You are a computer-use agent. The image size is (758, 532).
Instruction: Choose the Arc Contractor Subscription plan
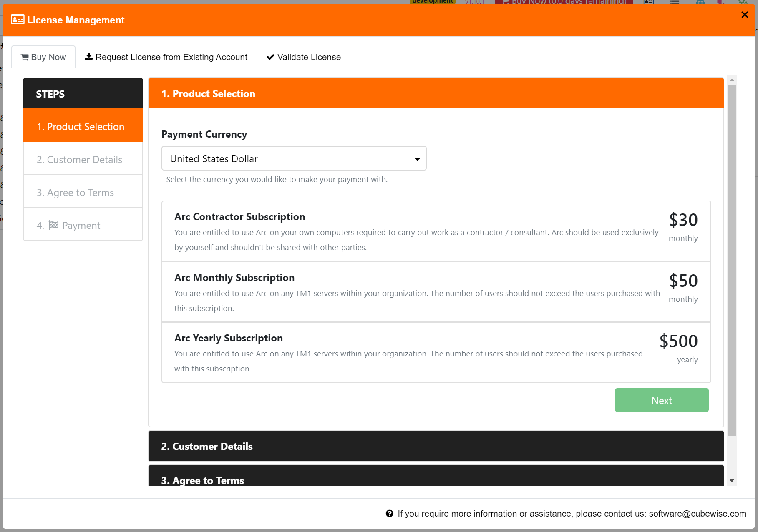click(x=436, y=231)
